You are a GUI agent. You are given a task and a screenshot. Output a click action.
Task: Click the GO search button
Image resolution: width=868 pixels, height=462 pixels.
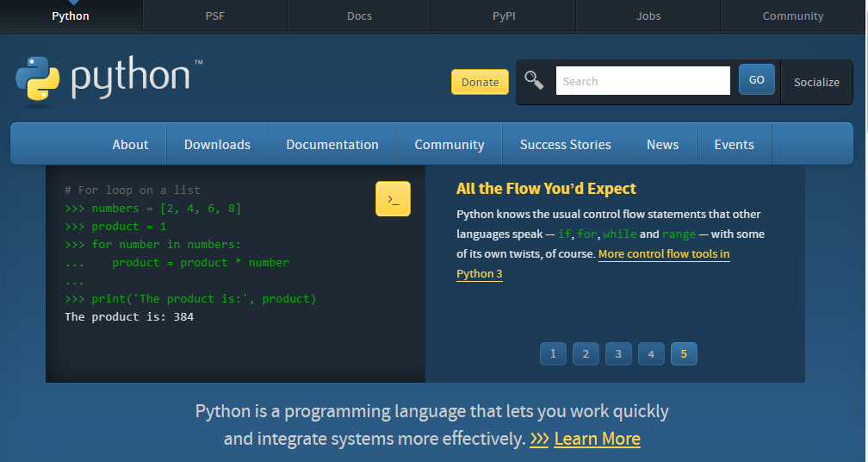click(756, 80)
